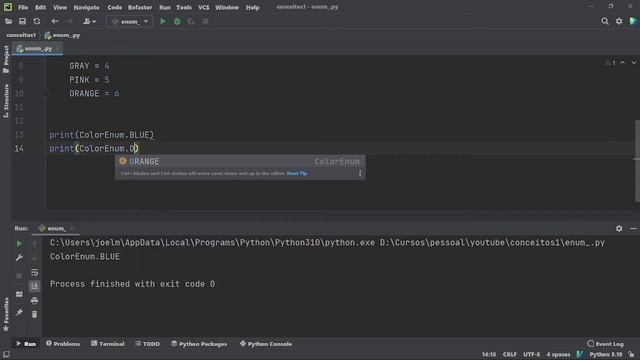
Task: Open the Tools menu
Action: [x=184, y=7]
